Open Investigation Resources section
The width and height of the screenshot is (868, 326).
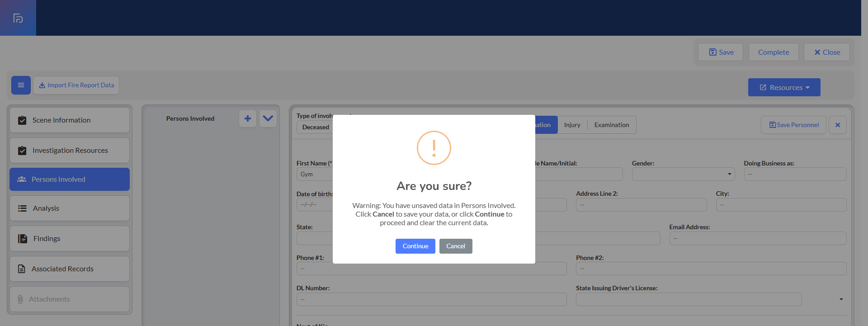coord(70,151)
